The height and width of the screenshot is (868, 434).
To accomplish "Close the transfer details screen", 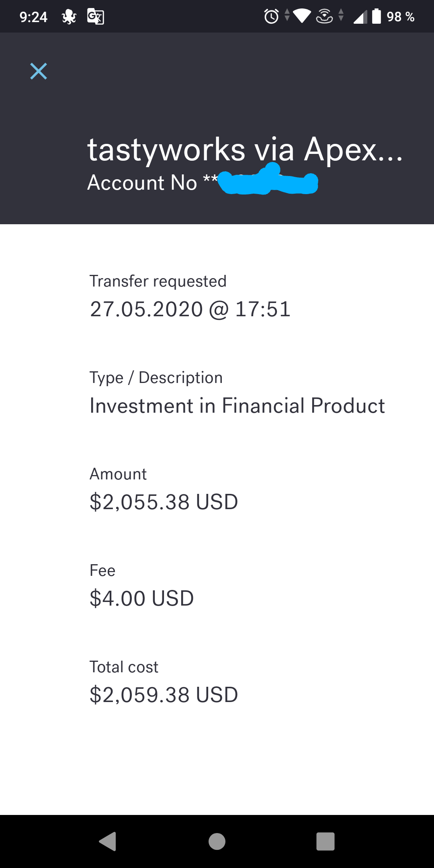I will (x=39, y=71).
